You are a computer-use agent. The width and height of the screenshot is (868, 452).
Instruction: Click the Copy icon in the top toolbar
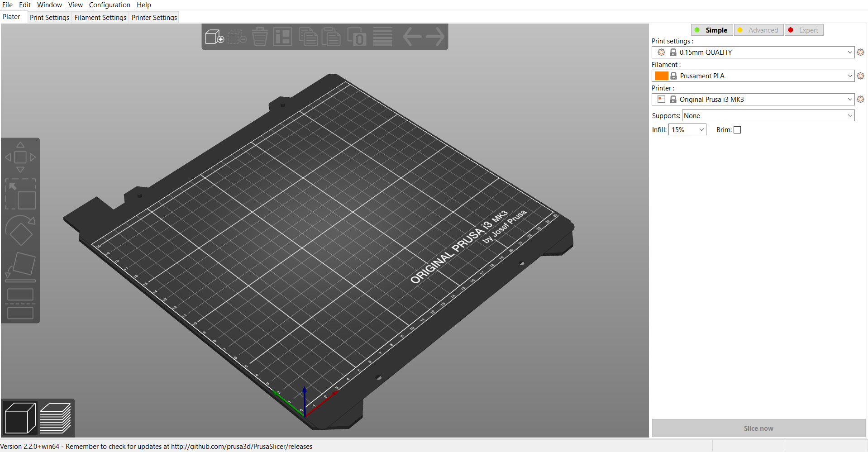308,37
